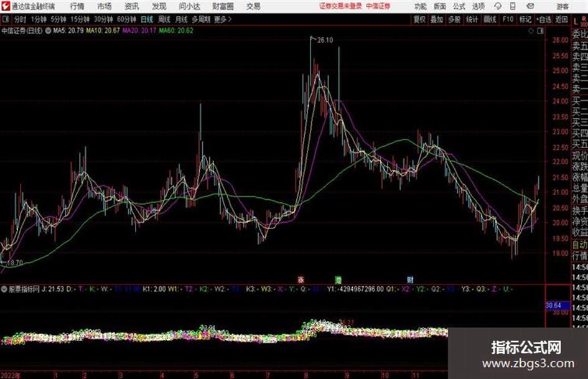Toggle the side panel icon near price axis
The width and height of the screenshot is (588, 379).
coord(540,31)
